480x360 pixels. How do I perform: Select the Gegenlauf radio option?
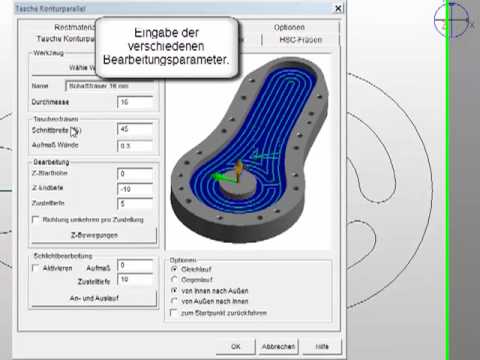[174, 279]
